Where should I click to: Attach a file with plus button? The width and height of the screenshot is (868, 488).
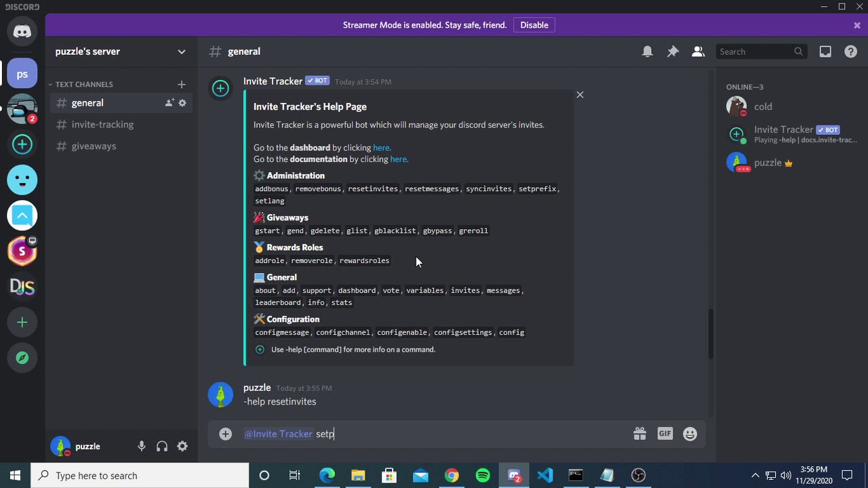click(226, 434)
